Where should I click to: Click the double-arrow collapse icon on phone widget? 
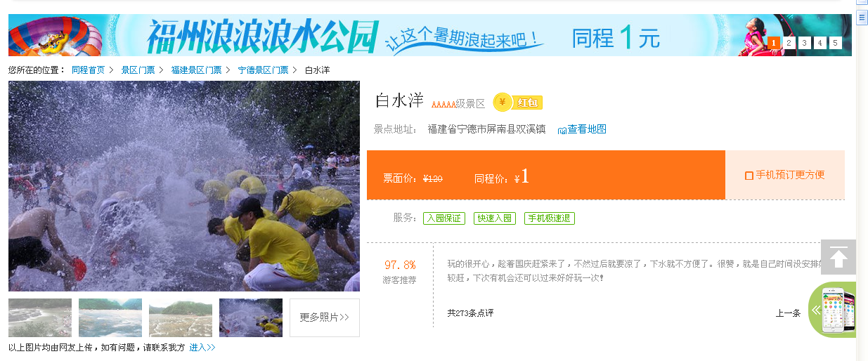[817, 310]
